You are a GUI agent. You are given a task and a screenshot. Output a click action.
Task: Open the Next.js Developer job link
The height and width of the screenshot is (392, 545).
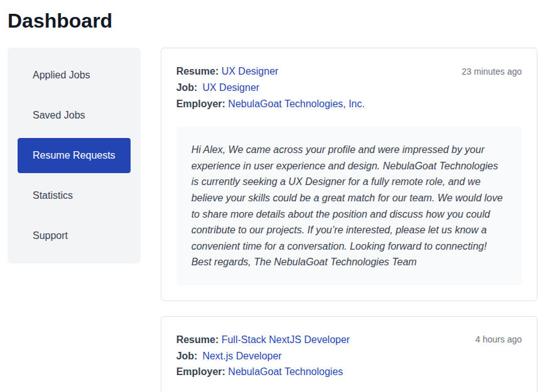point(242,356)
